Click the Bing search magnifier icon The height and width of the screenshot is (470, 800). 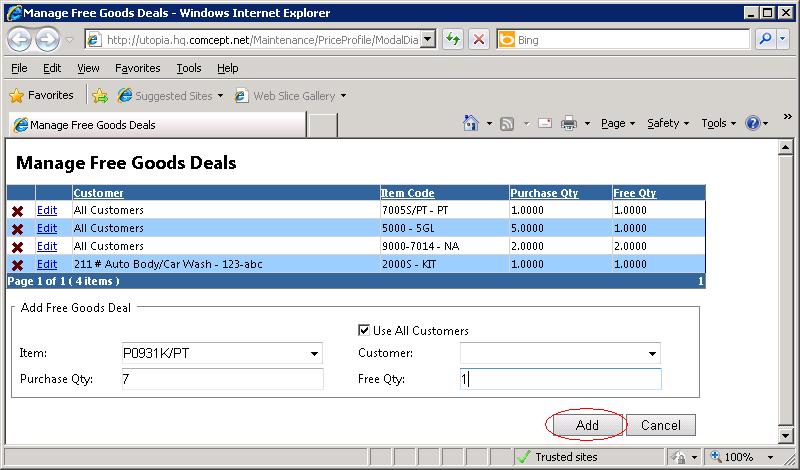766,39
